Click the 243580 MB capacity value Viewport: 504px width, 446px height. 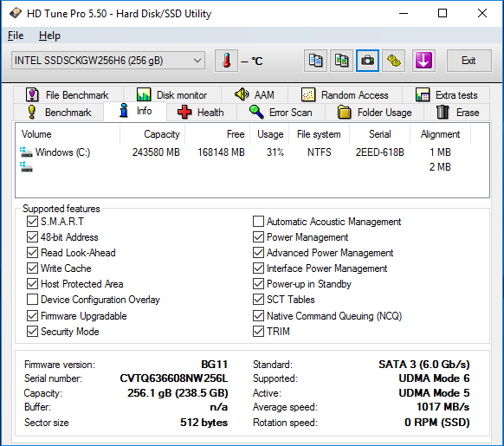tap(156, 152)
